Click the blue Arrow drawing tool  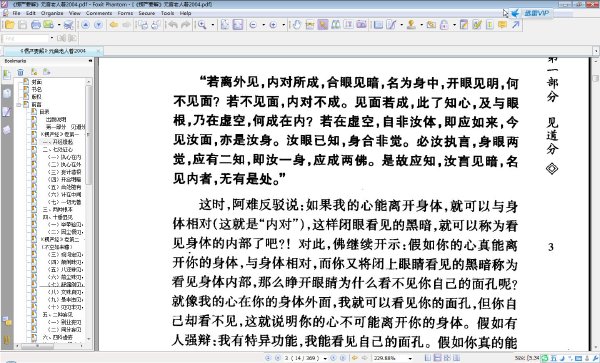tap(516, 25)
